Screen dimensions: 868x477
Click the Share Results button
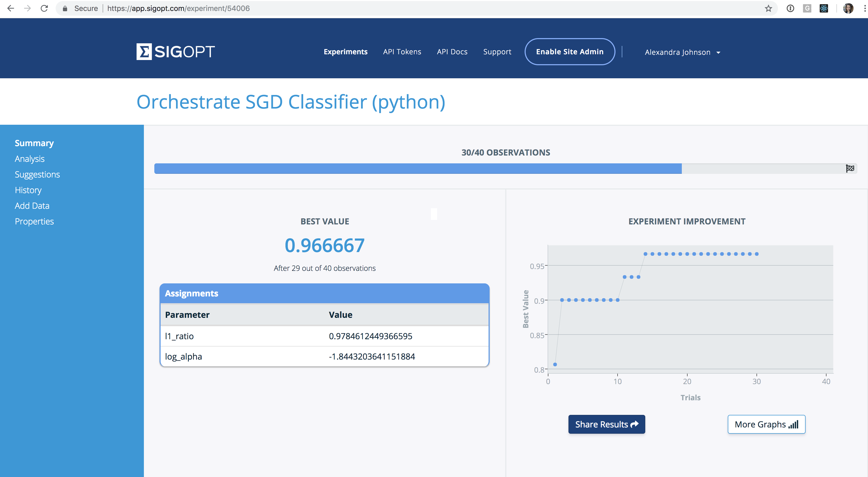tap(607, 424)
